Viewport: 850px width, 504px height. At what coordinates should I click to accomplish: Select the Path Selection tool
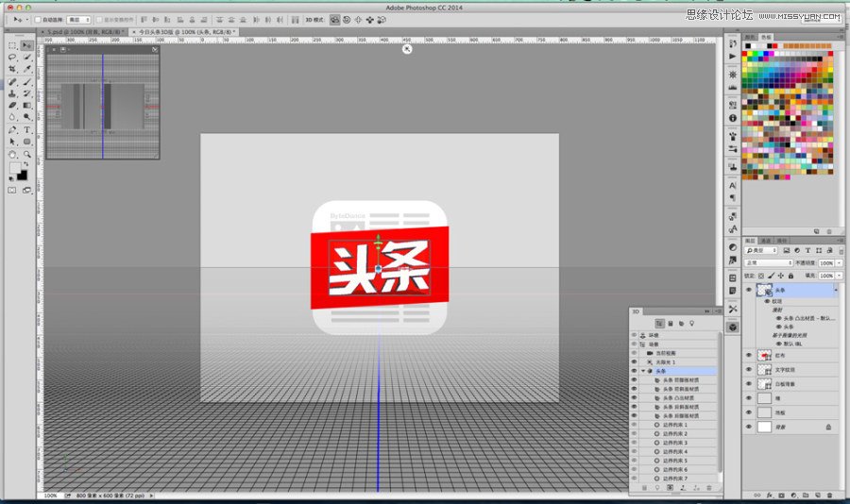pos(12,142)
